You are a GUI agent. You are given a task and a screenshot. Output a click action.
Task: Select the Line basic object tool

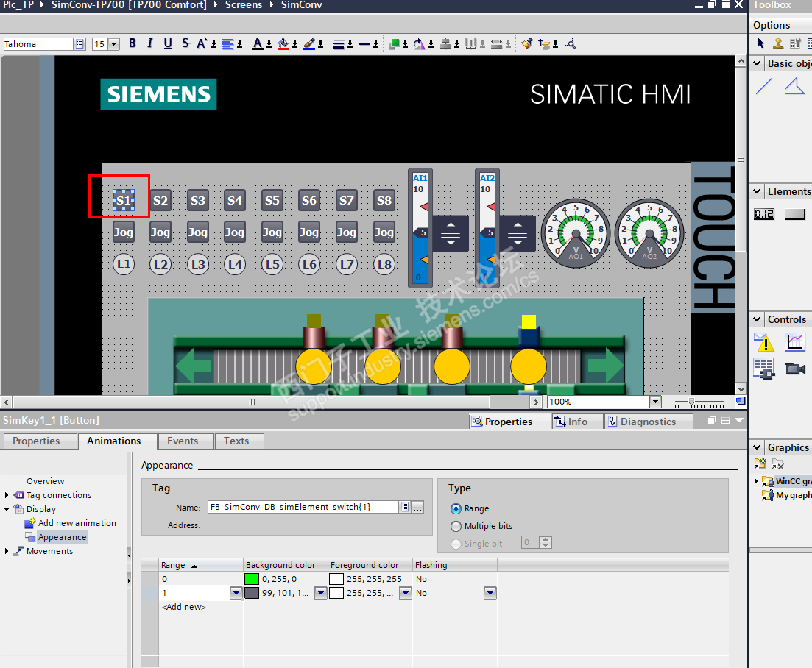[x=765, y=87]
